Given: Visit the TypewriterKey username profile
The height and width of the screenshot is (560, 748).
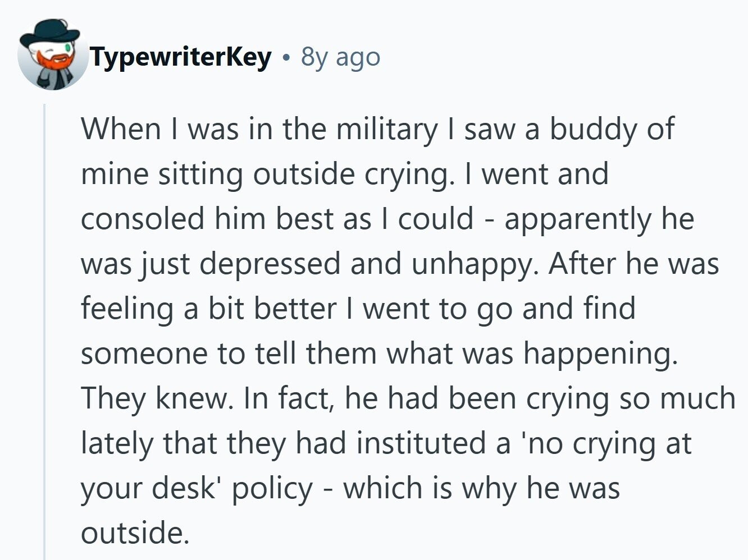Looking at the screenshot, I should tap(181, 57).
